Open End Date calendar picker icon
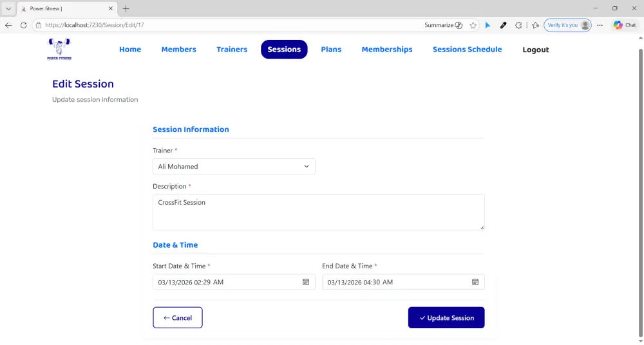Image resolution: width=644 pixels, height=345 pixels. coord(475,282)
